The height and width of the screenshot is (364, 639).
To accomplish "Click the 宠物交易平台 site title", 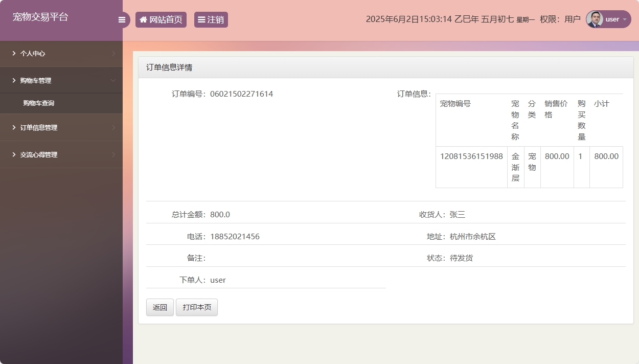I will pyautogui.click(x=40, y=17).
